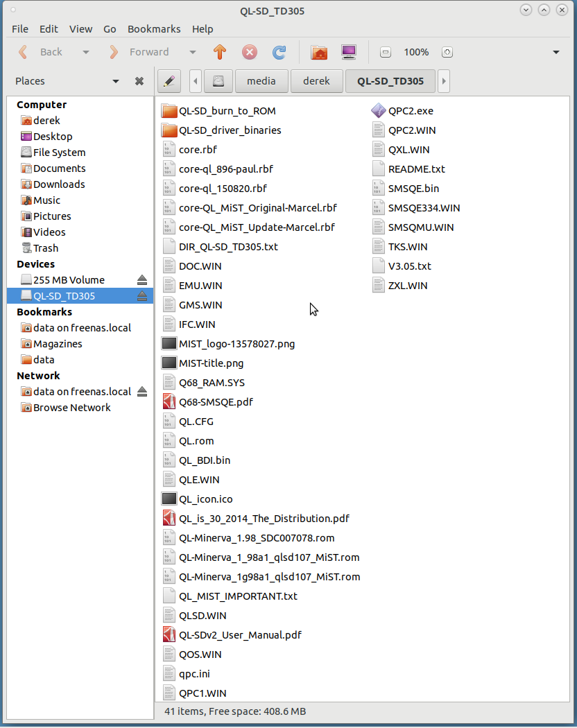Expand toolbar overflow arrow
Image resolution: width=577 pixels, height=728 pixels.
point(556,53)
